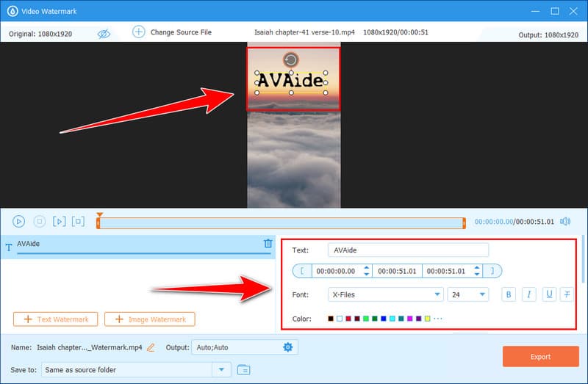The image size is (588, 384).
Task: Pick the dark maroon color swatch
Action: 357,319
